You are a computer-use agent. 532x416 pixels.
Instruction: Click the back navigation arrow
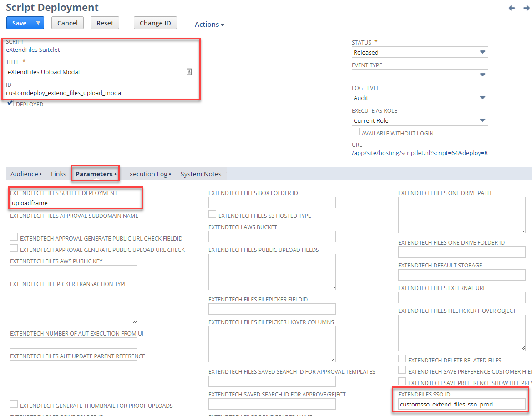tap(512, 8)
